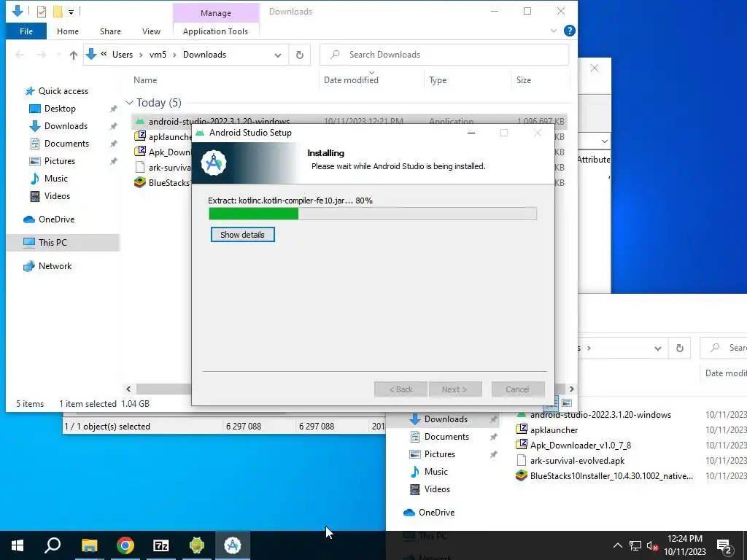The height and width of the screenshot is (560, 747).
Task: Select OneDrive in the background Explorer sidebar
Action: click(x=436, y=513)
